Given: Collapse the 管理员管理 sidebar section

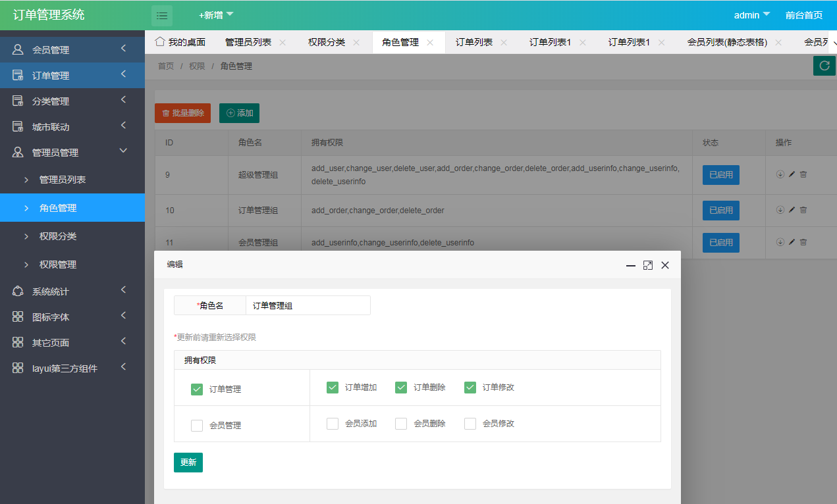Looking at the screenshot, I should click(72, 152).
